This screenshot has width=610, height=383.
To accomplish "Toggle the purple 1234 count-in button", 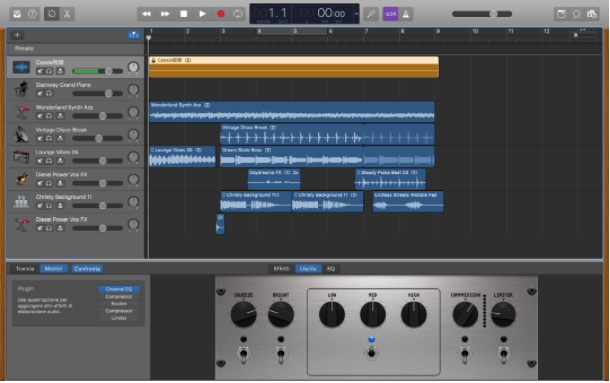I will click(390, 14).
